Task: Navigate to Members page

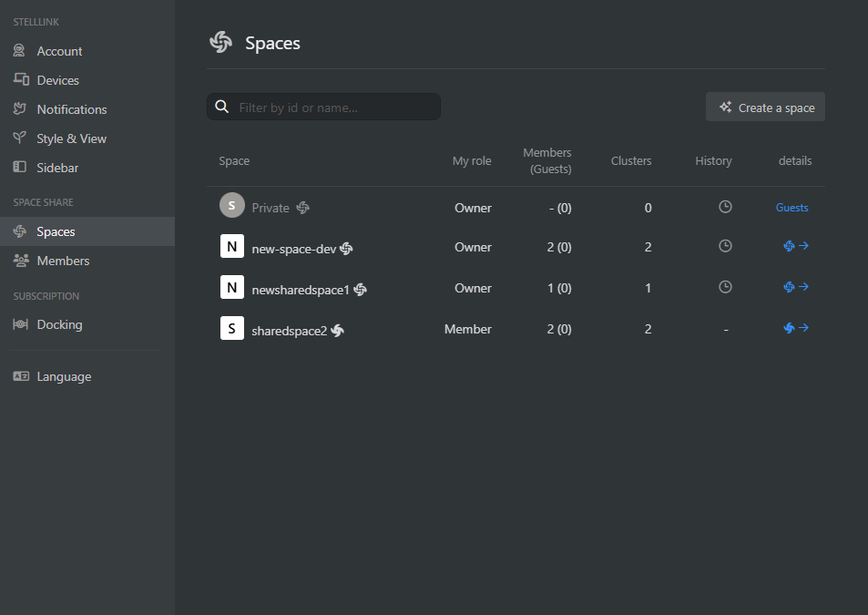Action: tap(63, 261)
